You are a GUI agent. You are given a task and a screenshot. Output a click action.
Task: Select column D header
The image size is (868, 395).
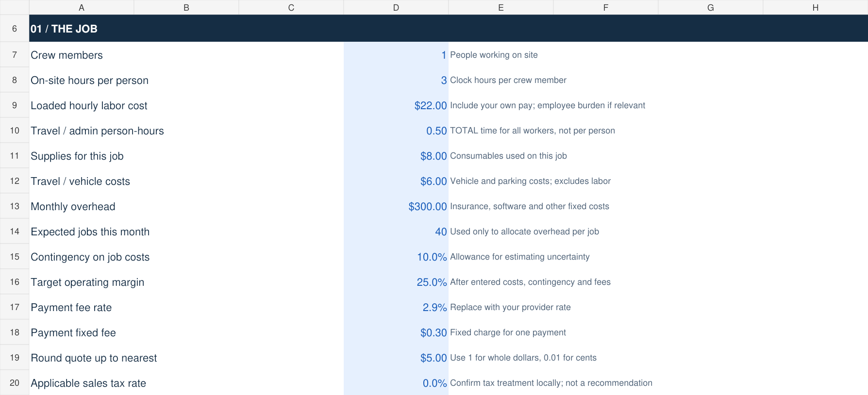tap(396, 7)
